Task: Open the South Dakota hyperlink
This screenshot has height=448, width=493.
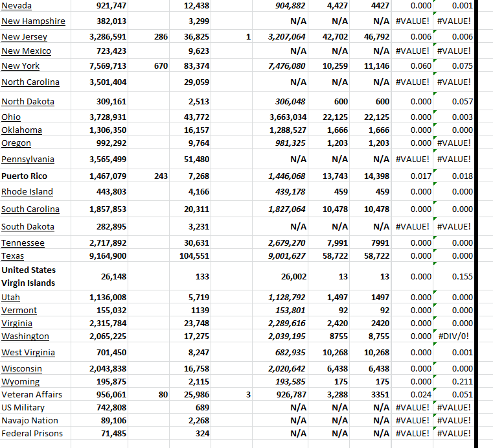Action: 28,227
